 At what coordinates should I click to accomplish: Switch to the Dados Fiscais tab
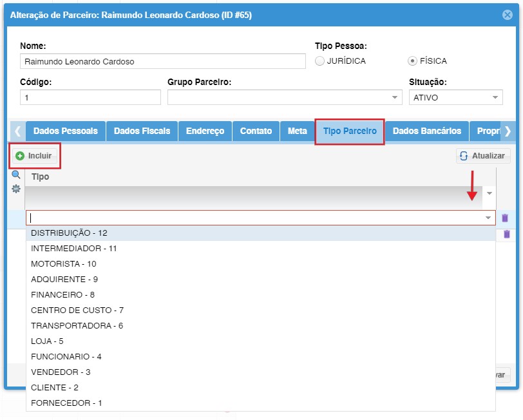click(142, 131)
